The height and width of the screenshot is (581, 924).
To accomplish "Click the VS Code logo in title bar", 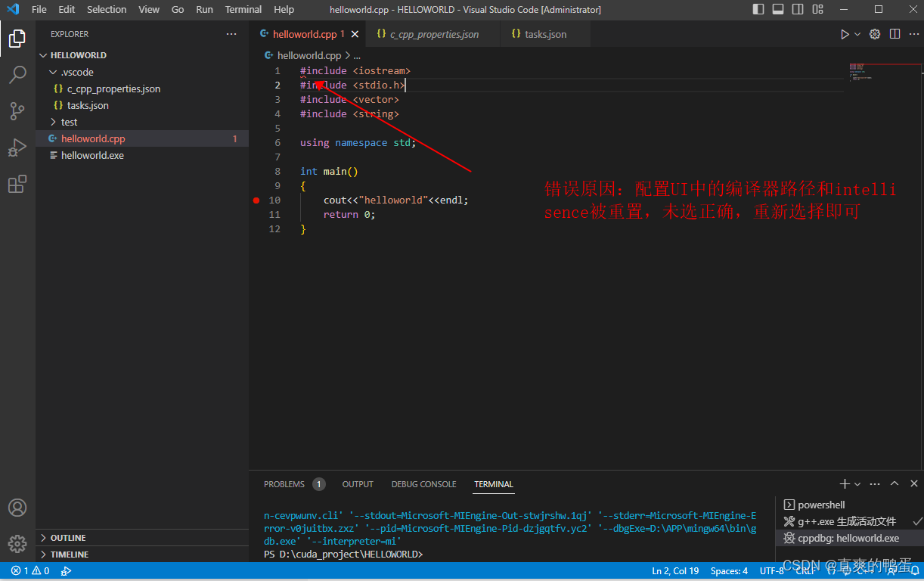I will tap(13, 10).
